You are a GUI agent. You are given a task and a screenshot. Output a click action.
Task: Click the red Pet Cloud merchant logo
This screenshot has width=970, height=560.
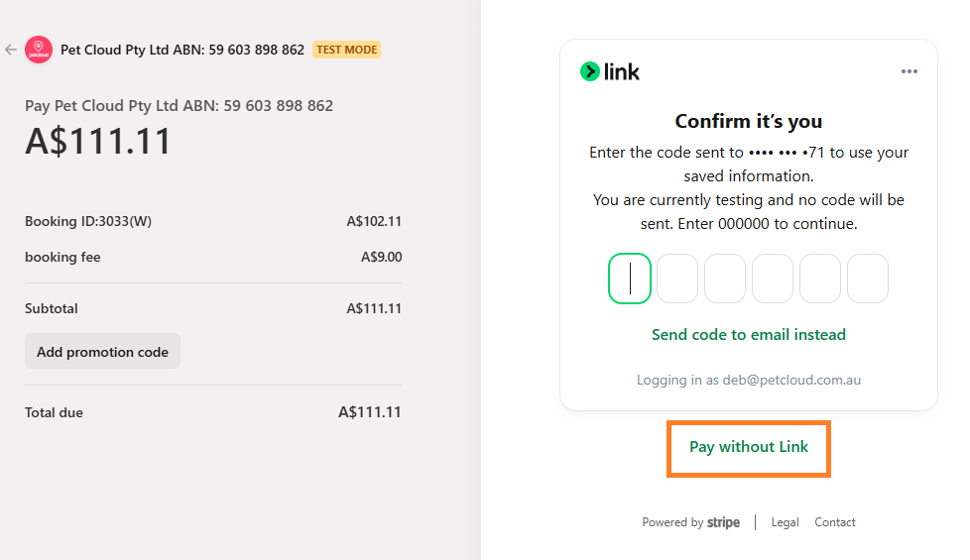[x=39, y=50]
